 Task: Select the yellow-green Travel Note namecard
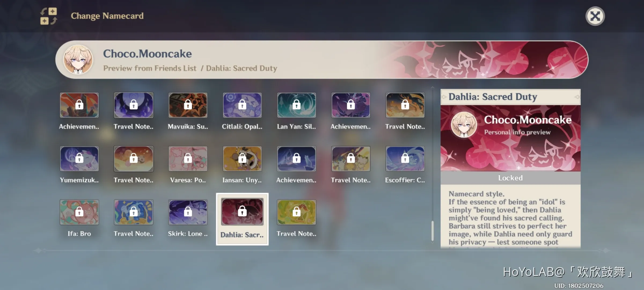[297, 212]
